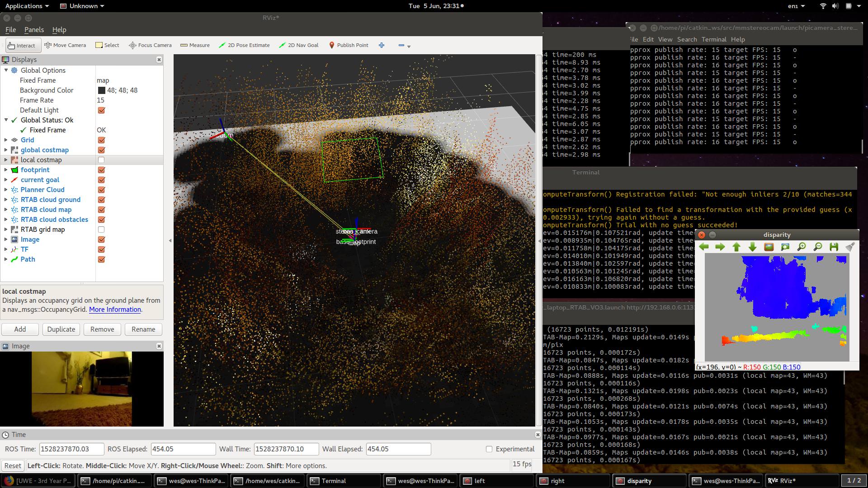Open the toolbar minus dropdown arrow
The width and height of the screenshot is (868, 488).
point(409,47)
